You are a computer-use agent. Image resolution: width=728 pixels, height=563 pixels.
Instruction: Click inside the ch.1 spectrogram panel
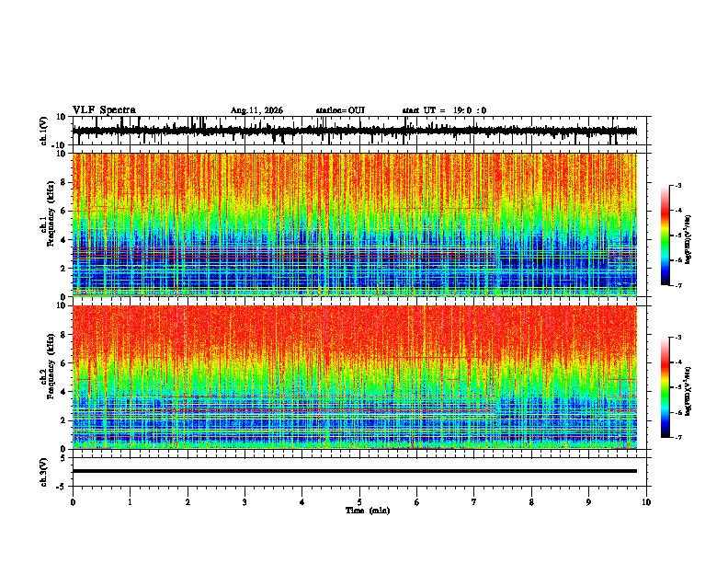pyautogui.click(x=355, y=224)
